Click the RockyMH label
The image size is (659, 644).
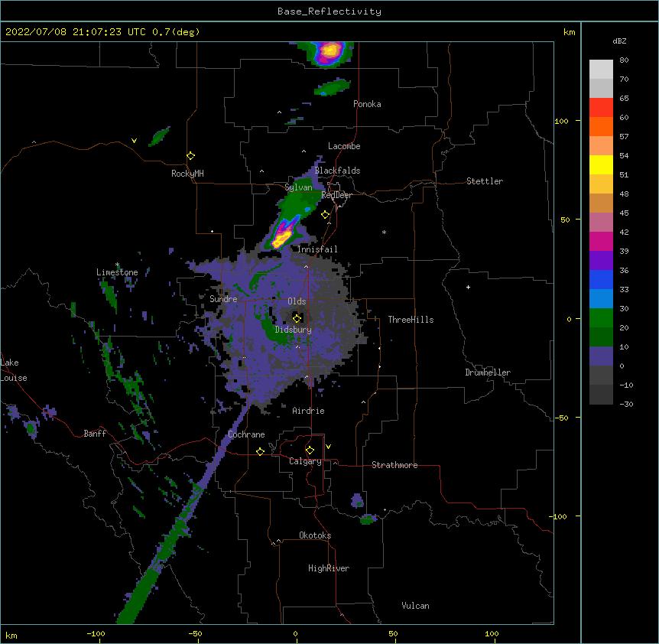(187, 174)
